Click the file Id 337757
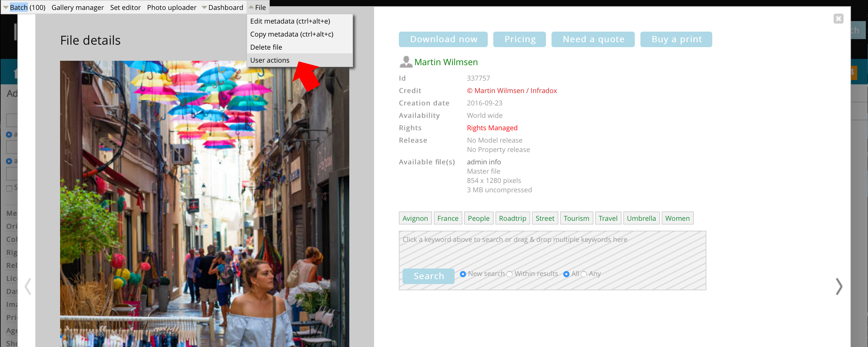The width and height of the screenshot is (868, 347). pos(478,78)
